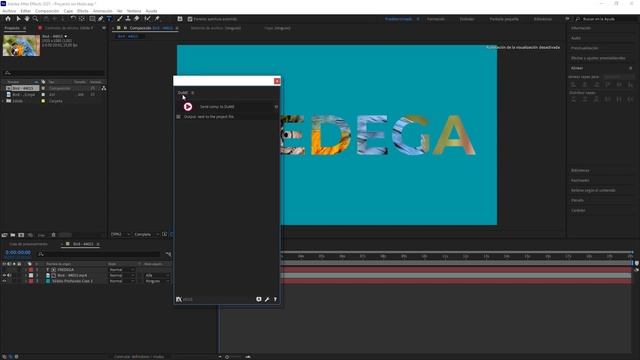Open the resolution Completa dropdown
Image resolution: width=640 pixels, height=360 pixels.
click(146, 234)
